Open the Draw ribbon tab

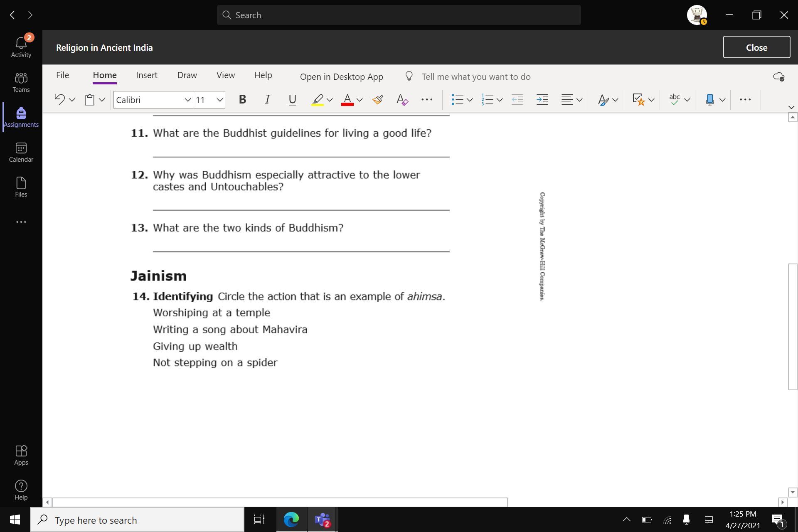(x=187, y=75)
